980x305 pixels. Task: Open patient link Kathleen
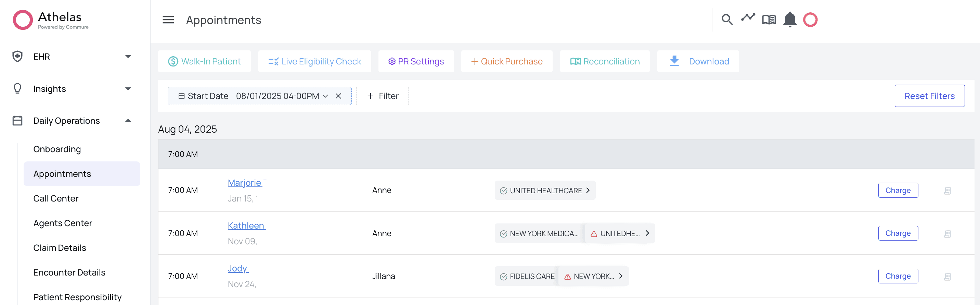[246, 225]
